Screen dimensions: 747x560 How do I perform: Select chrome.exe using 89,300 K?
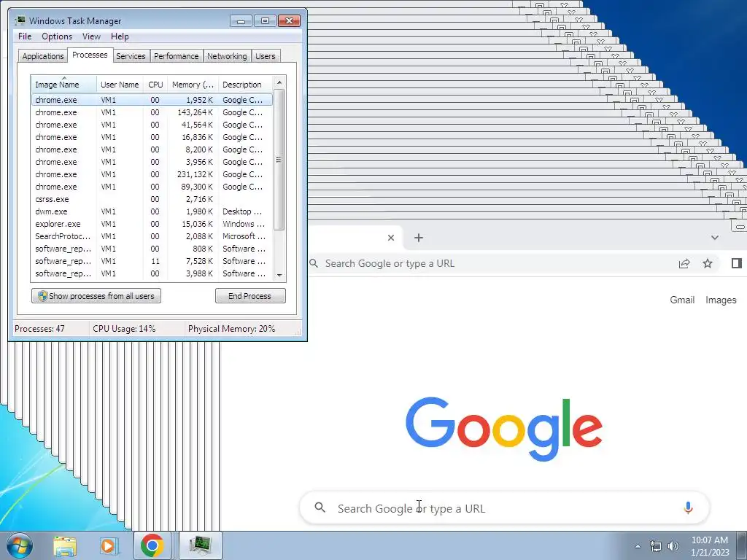(152, 187)
